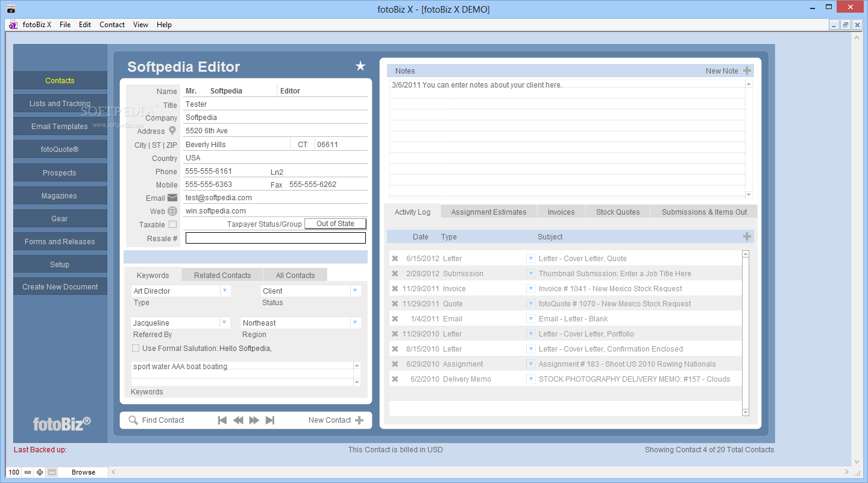Delete the 6/15/2012 Letter log entry

tap(395, 258)
